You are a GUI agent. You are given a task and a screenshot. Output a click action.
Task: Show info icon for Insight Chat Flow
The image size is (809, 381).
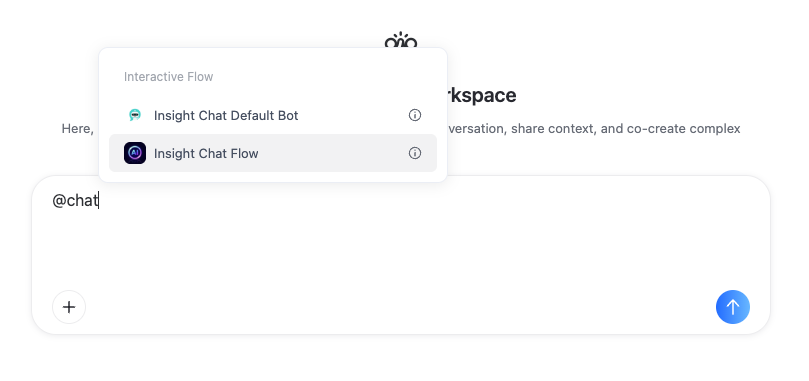click(415, 153)
